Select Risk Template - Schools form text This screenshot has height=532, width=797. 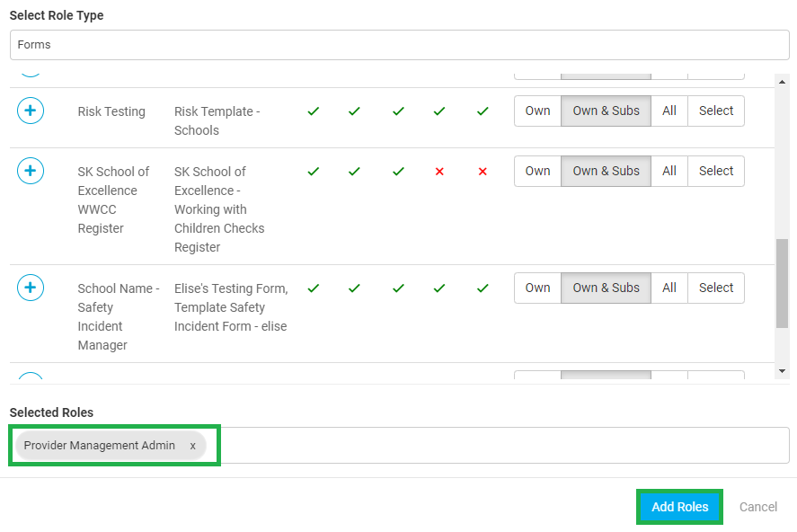tap(217, 121)
